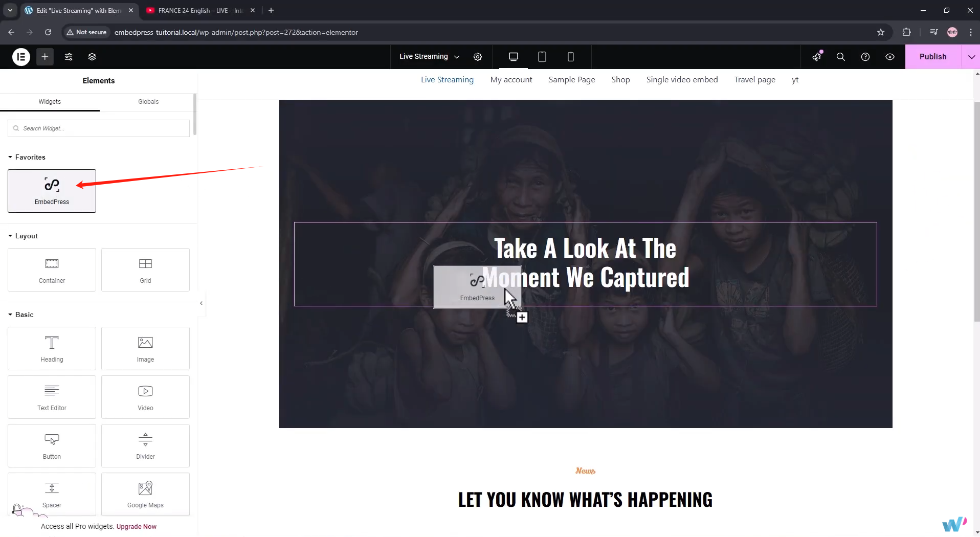Click the Publish button
The width and height of the screenshot is (980, 537).
click(933, 57)
